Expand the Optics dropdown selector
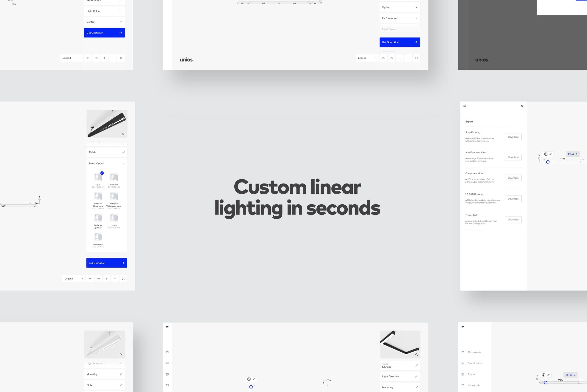This screenshot has width=587, height=392. (399, 7)
